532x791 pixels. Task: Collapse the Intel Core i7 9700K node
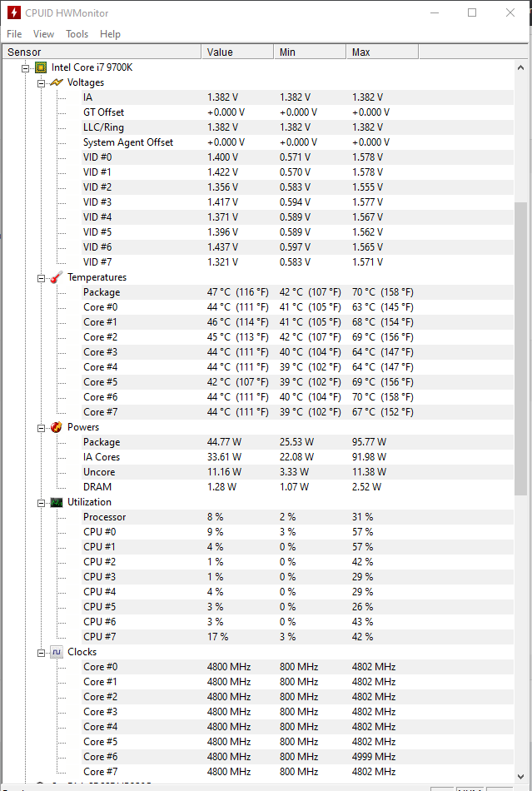point(25,68)
